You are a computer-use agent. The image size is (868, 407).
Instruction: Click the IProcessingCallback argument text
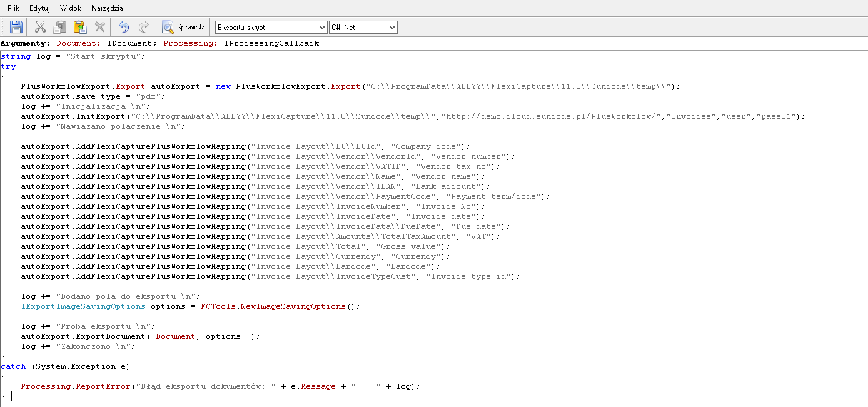272,43
